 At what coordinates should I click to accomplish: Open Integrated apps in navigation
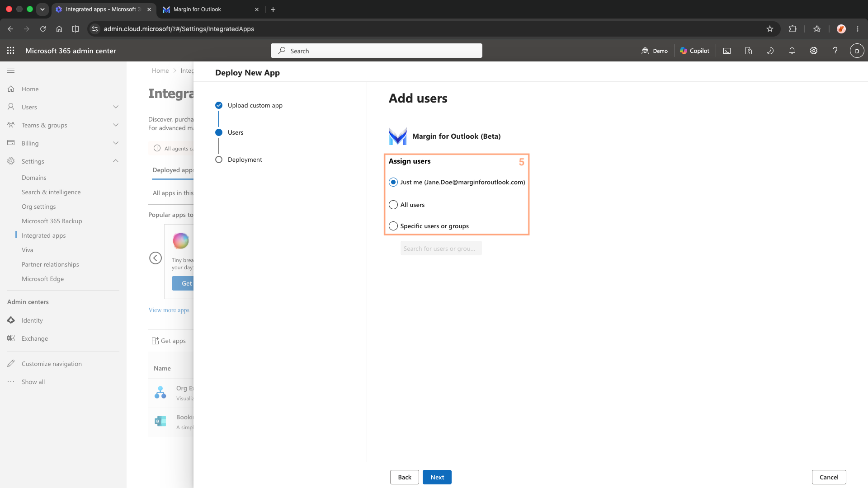pyautogui.click(x=44, y=235)
